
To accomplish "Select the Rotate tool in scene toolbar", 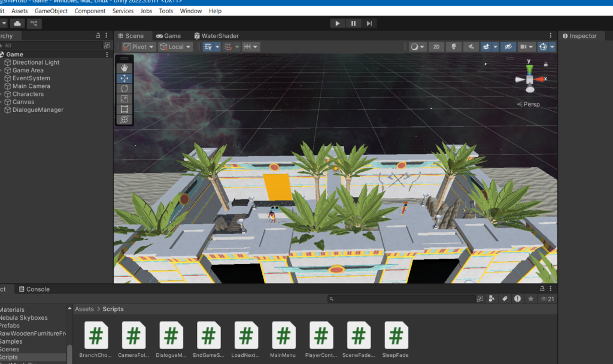I will [x=125, y=89].
